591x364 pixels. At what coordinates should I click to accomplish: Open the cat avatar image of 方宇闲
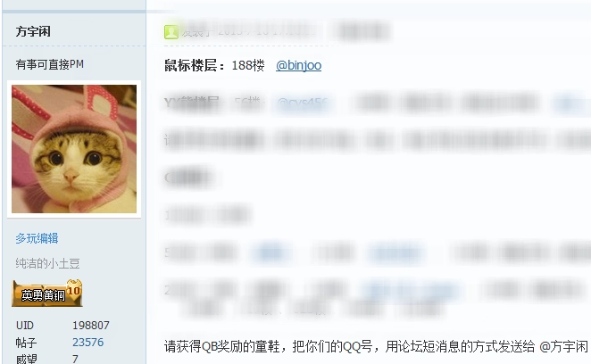(74, 149)
